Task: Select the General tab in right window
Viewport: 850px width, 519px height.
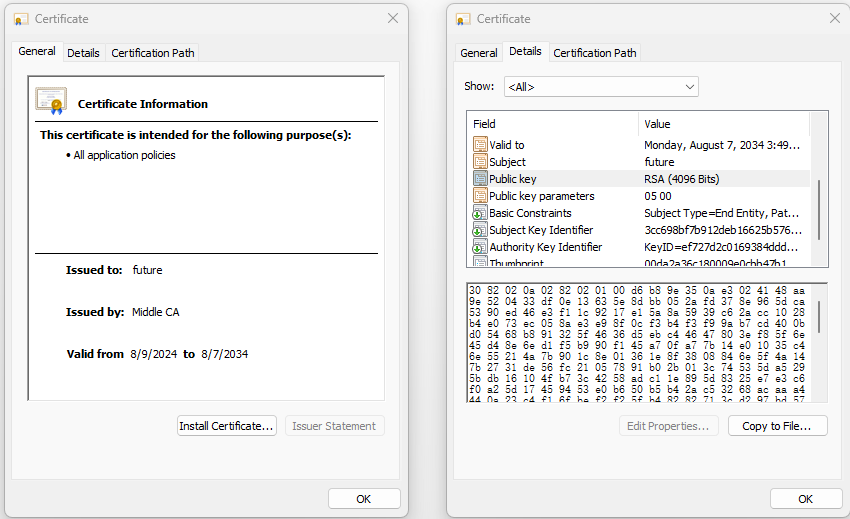Action: [479, 53]
